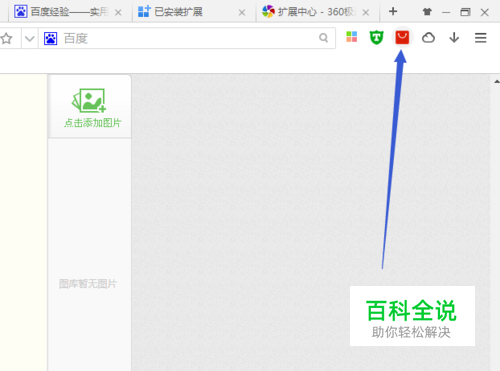Image resolution: width=500 pixels, height=371 pixels.
Task: Click the shirt skin icon in title bar
Action: pos(427,12)
